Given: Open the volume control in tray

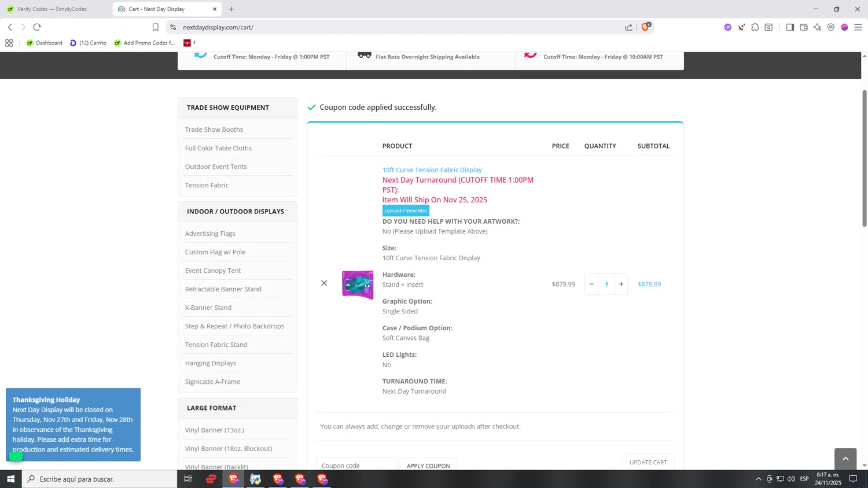Looking at the screenshot, I should click(x=791, y=479).
